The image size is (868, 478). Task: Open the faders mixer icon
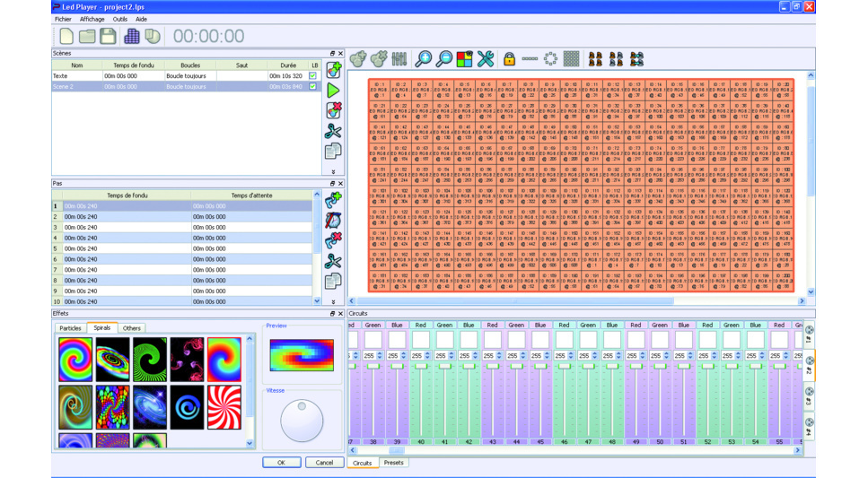click(x=399, y=58)
